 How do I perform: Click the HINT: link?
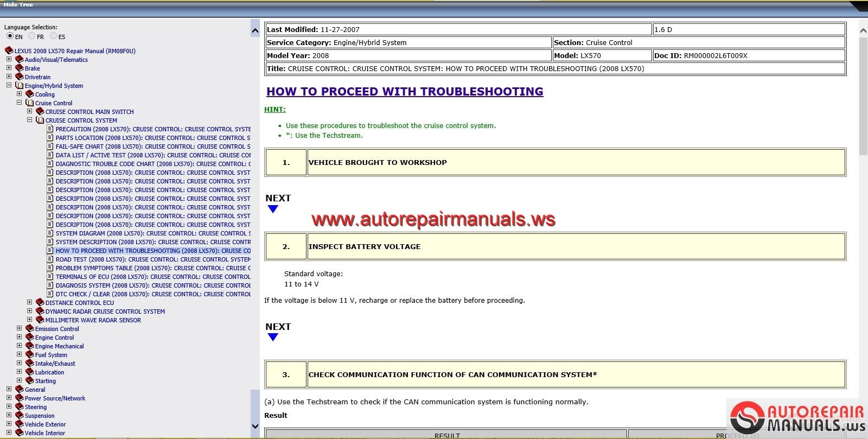275,110
